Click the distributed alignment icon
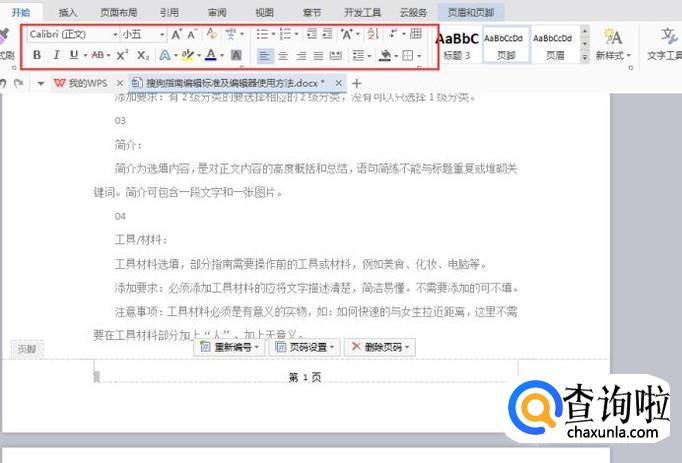This screenshot has height=463, width=682. 336,56
